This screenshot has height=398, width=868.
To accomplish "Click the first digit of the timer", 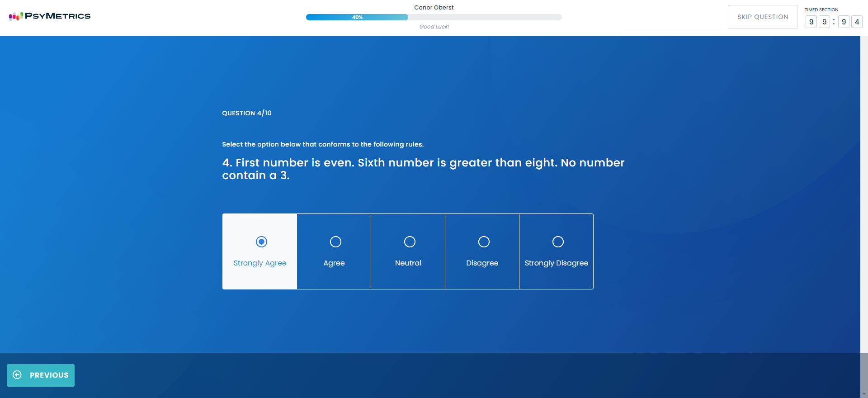I will (x=811, y=22).
